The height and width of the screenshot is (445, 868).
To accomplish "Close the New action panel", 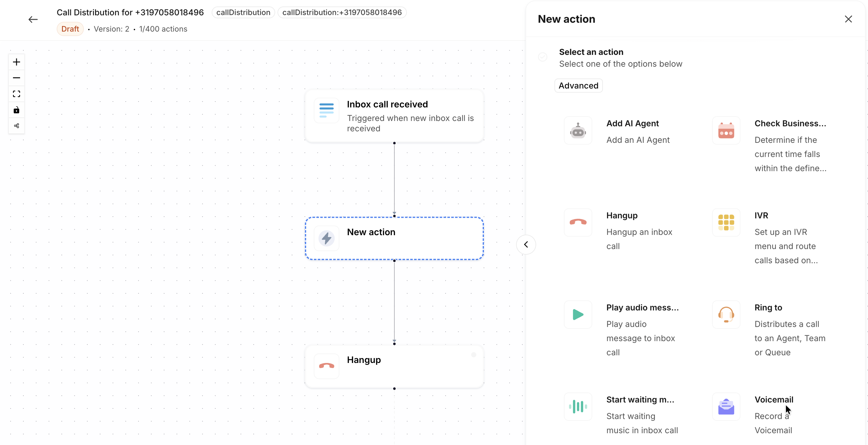I will click(848, 19).
